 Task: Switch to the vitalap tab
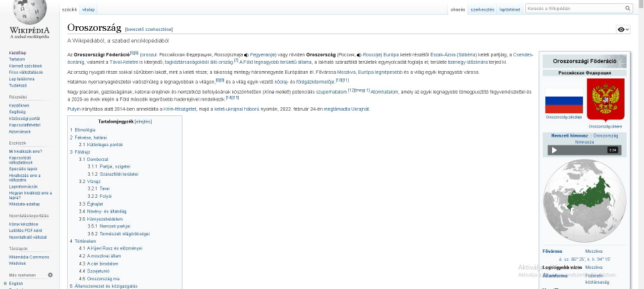pyautogui.click(x=89, y=10)
